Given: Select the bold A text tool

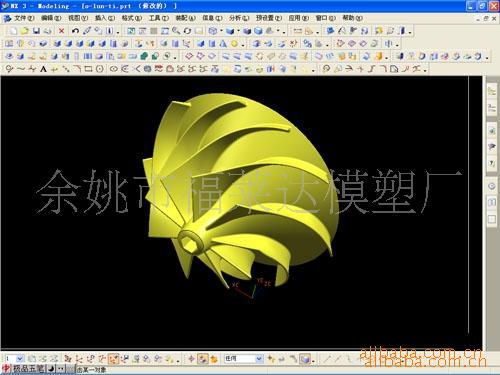Looking at the screenshot, I should point(43,69).
